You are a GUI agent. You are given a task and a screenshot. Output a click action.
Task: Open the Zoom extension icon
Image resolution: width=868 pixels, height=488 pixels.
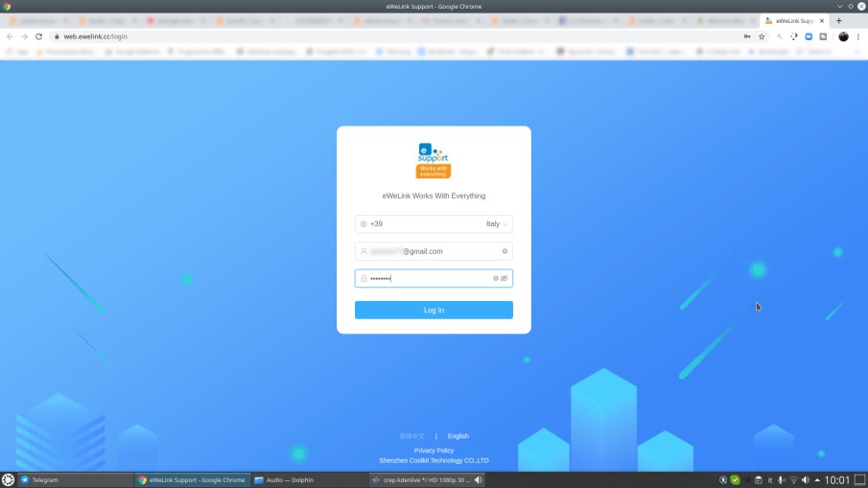point(809,36)
